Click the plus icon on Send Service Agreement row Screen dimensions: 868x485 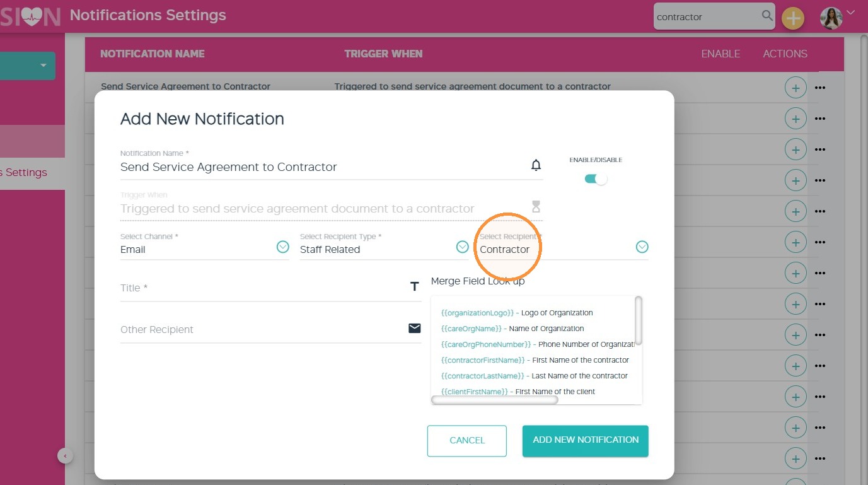pyautogui.click(x=796, y=88)
